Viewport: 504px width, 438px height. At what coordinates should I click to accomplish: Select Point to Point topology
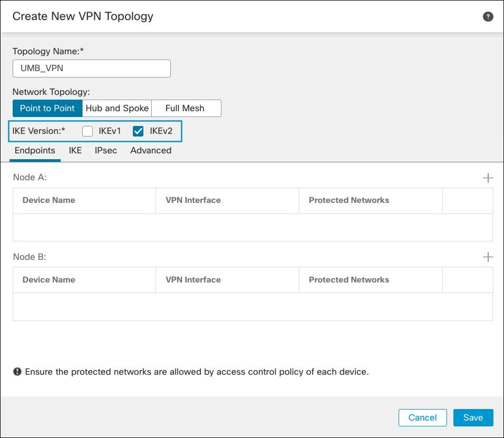[47, 108]
